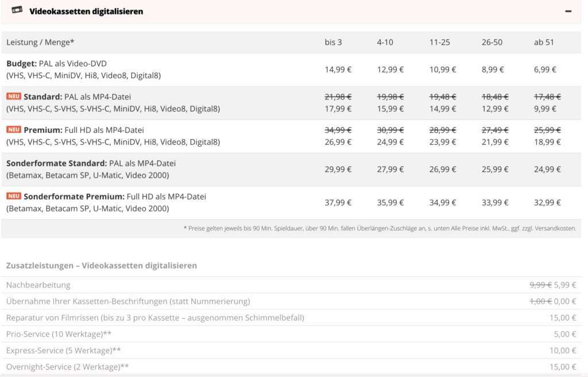
Task: Select the Express-Service (5 Werktage) option
Action: coord(63,351)
